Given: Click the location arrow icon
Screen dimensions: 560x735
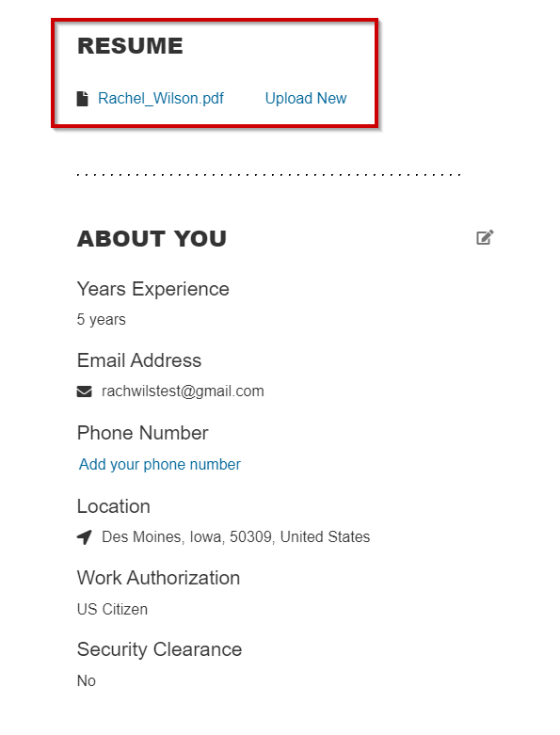Looking at the screenshot, I should pyautogui.click(x=85, y=537).
